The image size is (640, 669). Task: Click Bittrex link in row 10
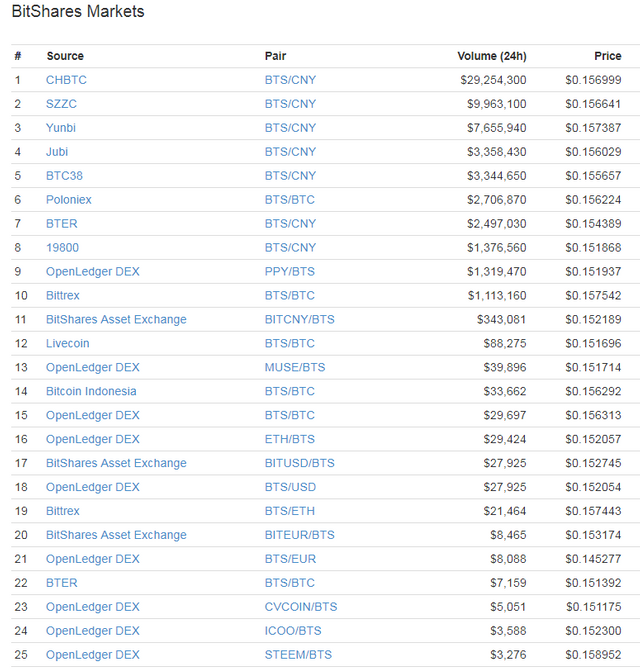(x=63, y=295)
